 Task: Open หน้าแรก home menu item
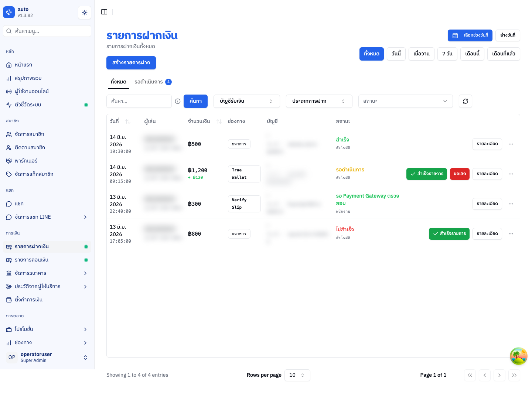[x=47, y=65]
